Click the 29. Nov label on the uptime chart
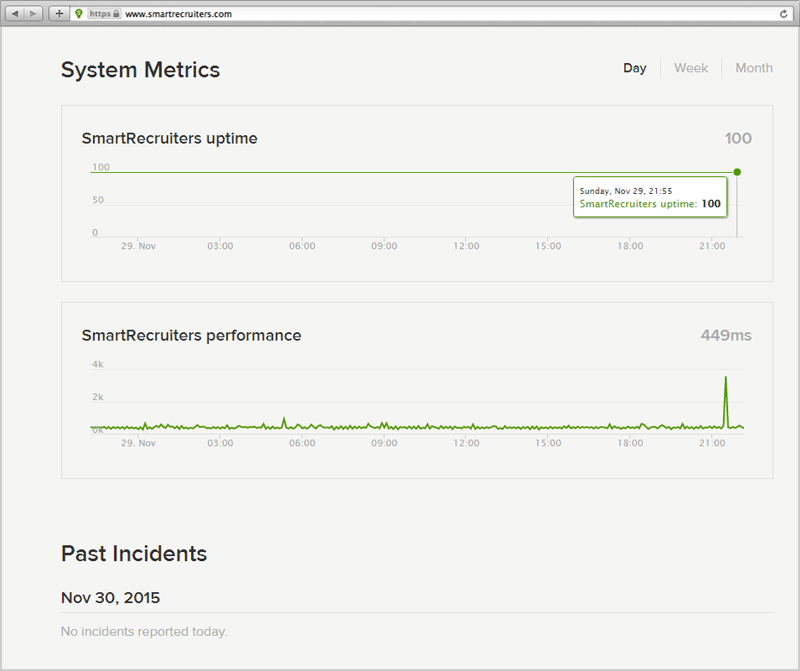800x671 pixels. click(x=138, y=246)
